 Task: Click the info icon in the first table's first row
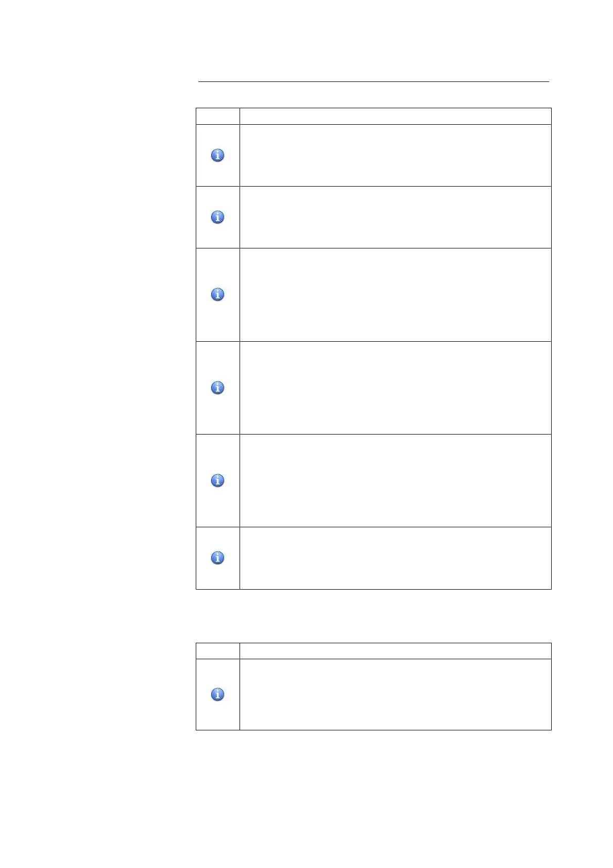217,155
